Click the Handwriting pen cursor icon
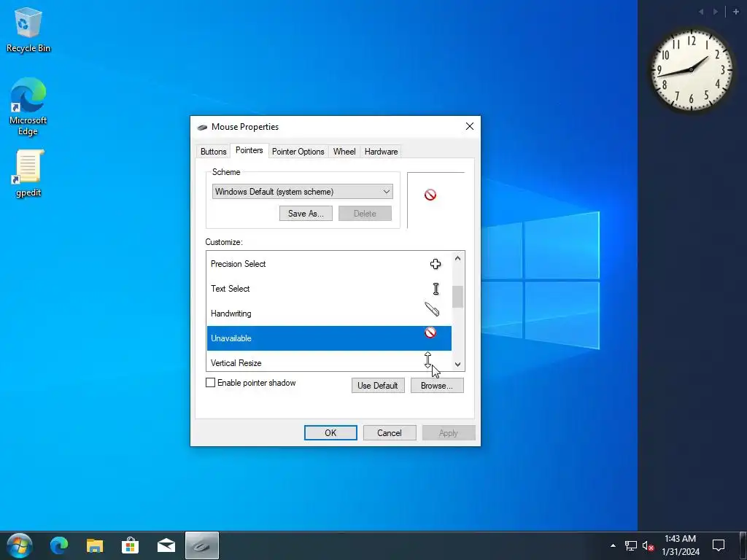Screen dimensions: 747x560 point(432,309)
